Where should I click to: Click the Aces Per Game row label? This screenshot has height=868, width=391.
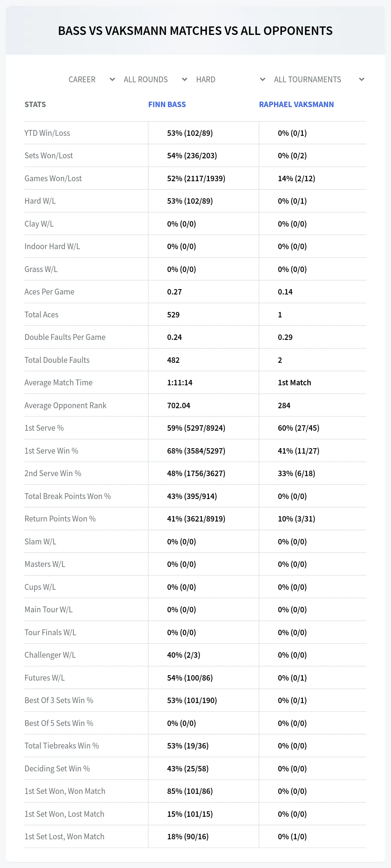tap(49, 292)
